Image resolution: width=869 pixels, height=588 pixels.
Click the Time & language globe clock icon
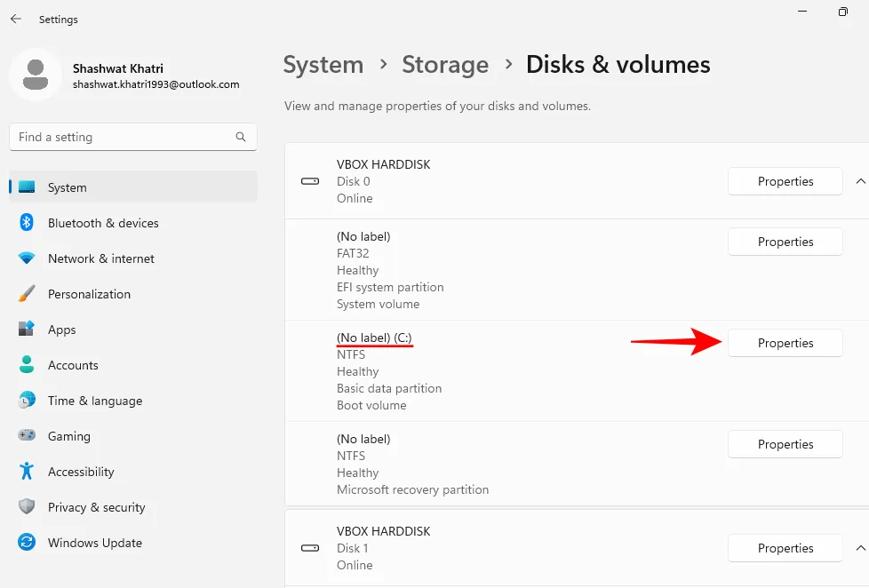tap(27, 400)
